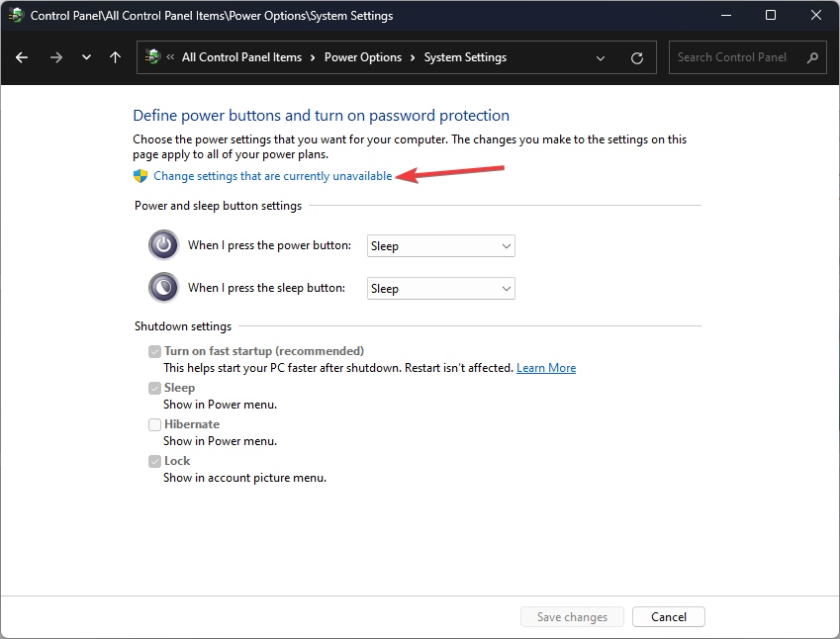This screenshot has height=639, width=840.
Task: Click the forward navigation arrow
Action: pos(56,57)
